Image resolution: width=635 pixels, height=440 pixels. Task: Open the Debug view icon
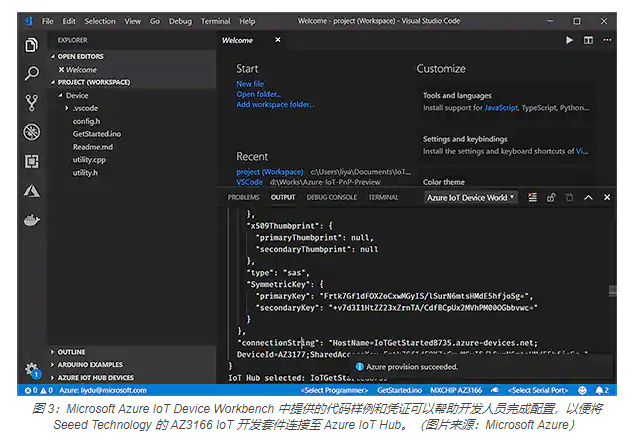coord(32,132)
